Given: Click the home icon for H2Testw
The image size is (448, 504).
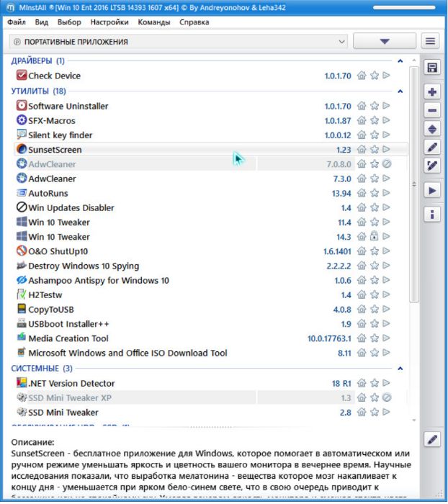Looking at the screenshot, I should [362, 294].
